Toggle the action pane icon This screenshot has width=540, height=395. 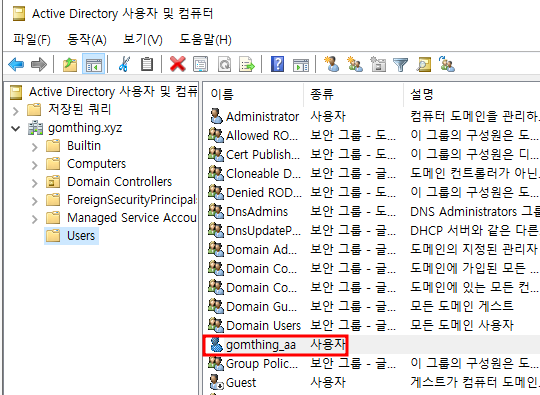coord(301,64)
